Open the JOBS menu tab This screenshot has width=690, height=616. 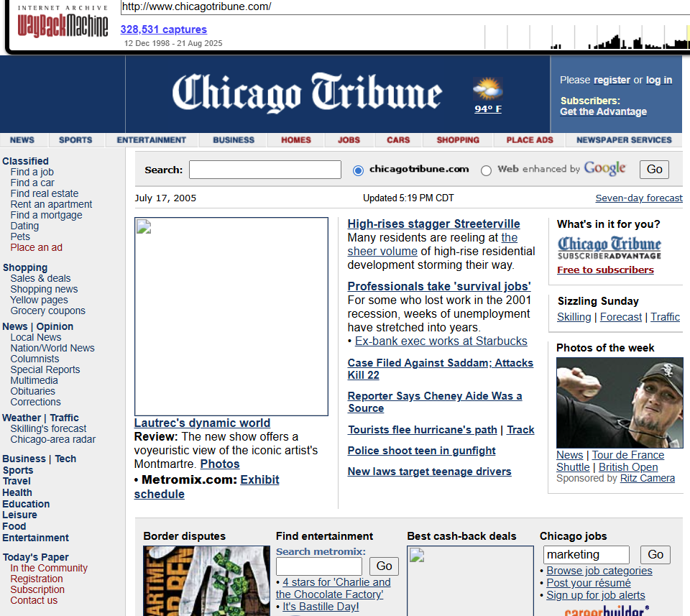coord(349,140)
